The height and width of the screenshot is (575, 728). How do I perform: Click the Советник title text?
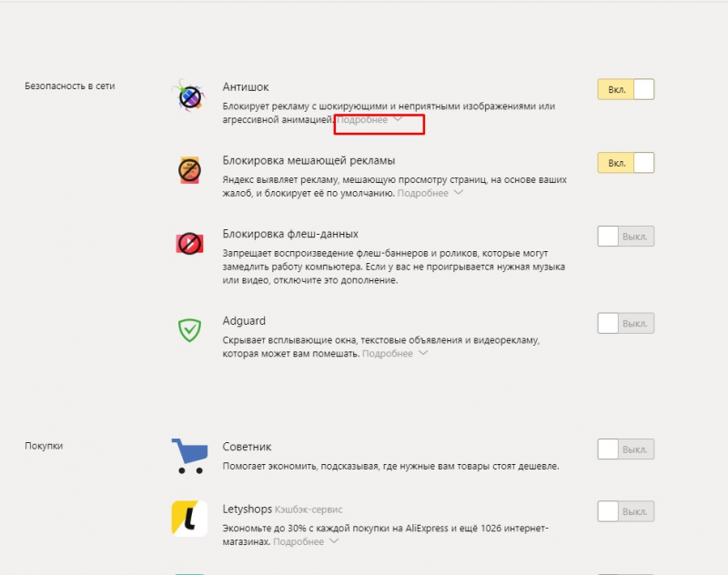tap(247, 447)
